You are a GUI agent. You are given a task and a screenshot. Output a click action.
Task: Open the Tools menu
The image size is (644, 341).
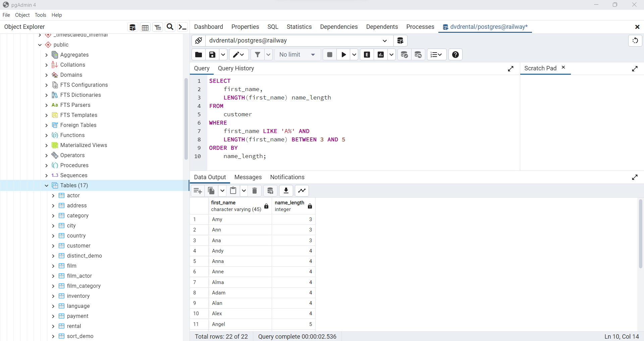point(41,15)
